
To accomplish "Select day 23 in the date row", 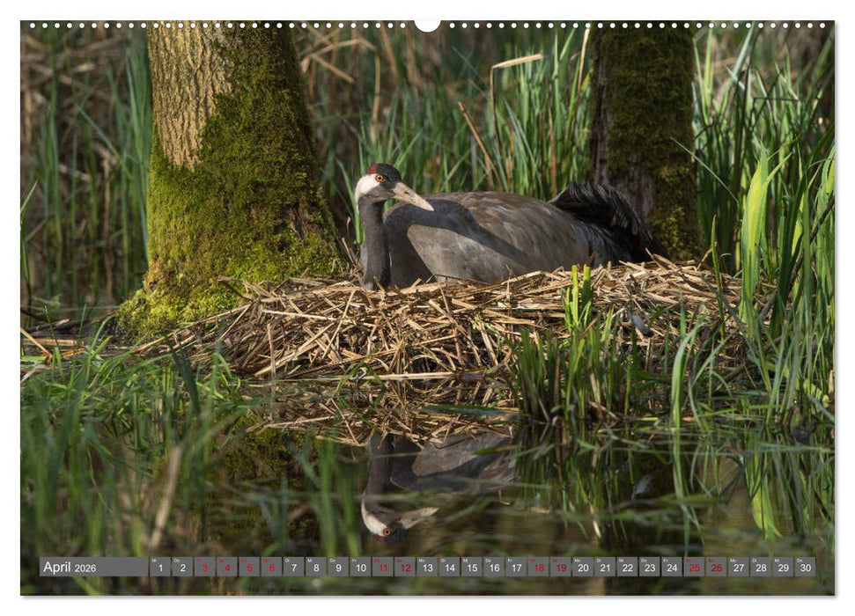I will (649, 567).
